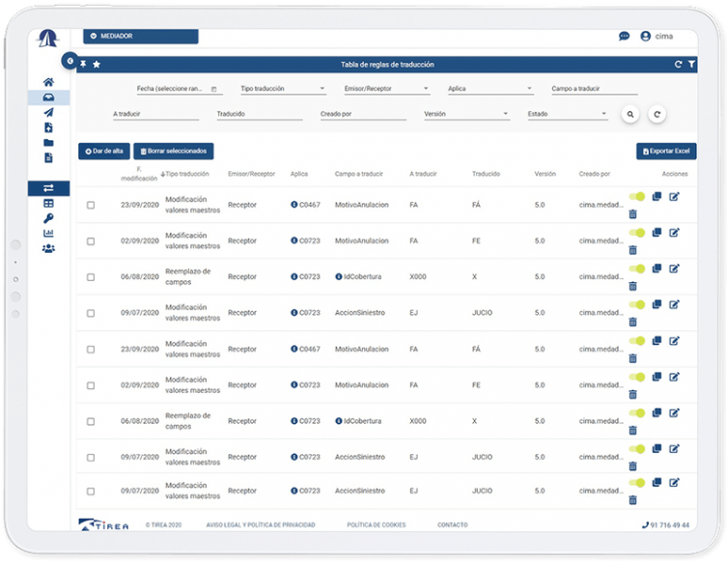Image resolution: width=728 pixels, height=564 pixels.
Task: Open the users group icon
Action: [x=48, y=248]
